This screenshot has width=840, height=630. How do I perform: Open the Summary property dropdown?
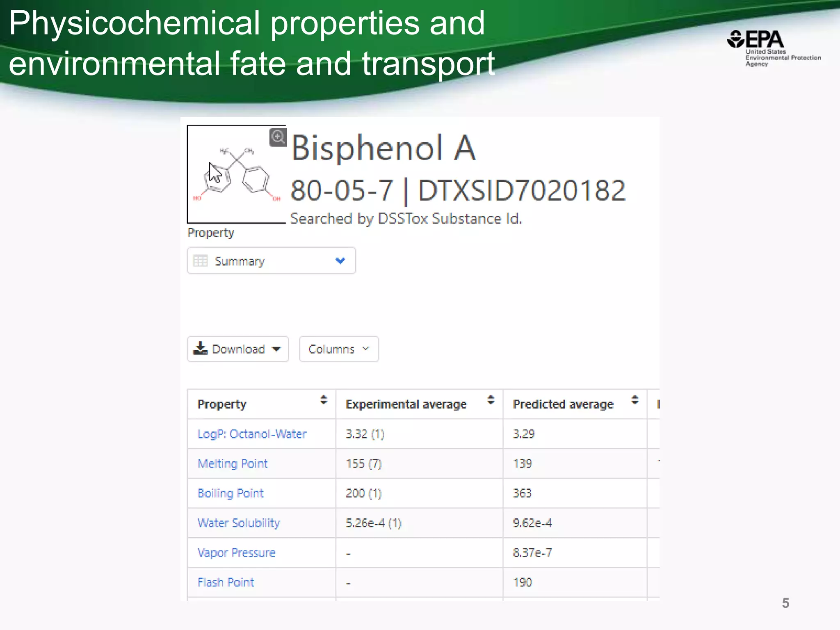[x=272, y=261]
